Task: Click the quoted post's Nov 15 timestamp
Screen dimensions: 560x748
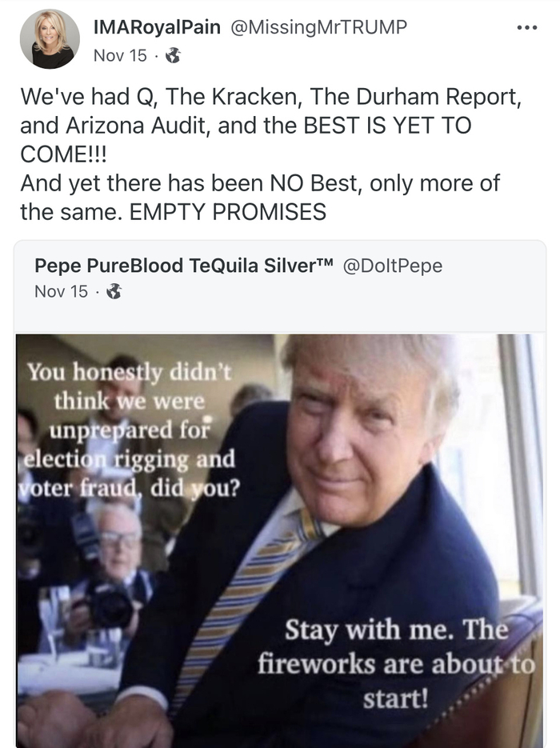Action: (x=61, y=291)
